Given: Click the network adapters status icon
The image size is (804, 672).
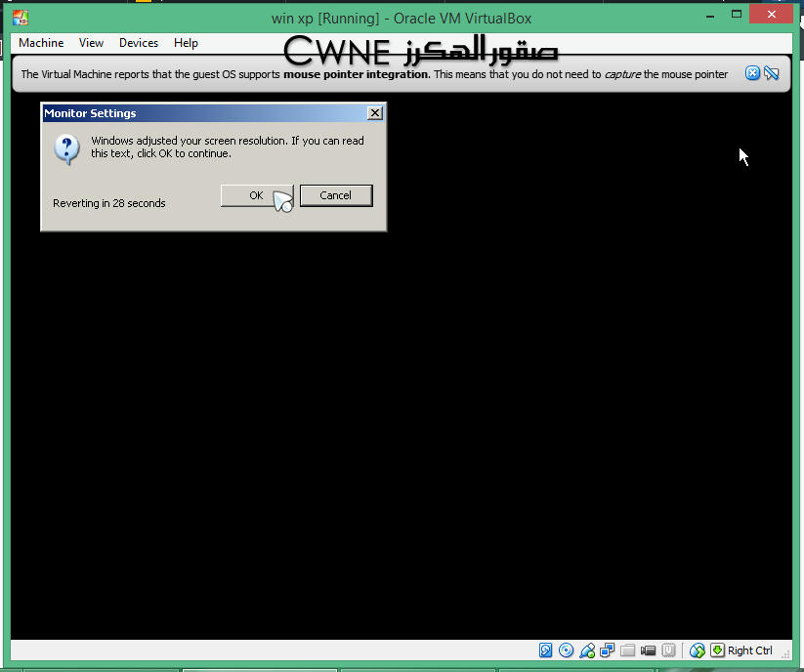Looking at the screenshot, I should point(607,650).
